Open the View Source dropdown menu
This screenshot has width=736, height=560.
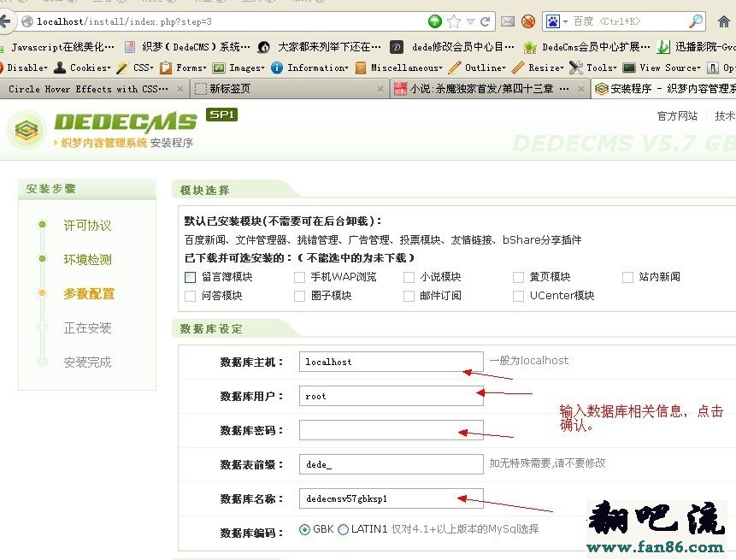click(x=662, y=68)
